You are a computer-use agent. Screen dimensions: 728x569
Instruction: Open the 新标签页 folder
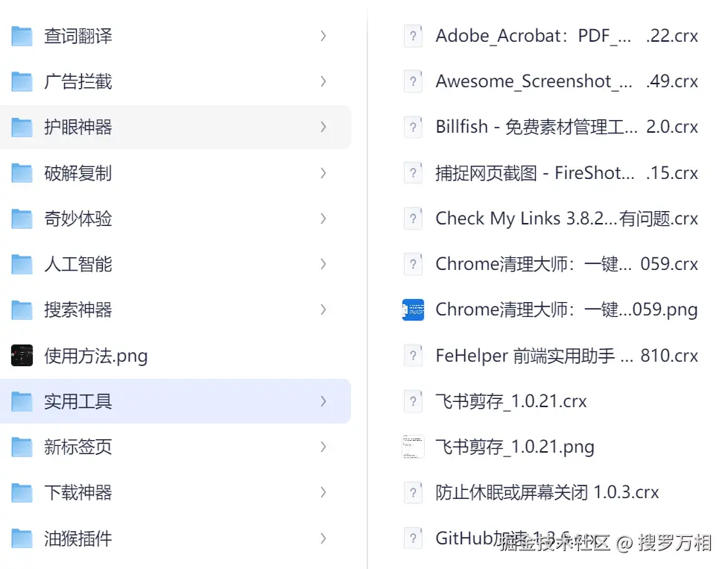[77, 447]
